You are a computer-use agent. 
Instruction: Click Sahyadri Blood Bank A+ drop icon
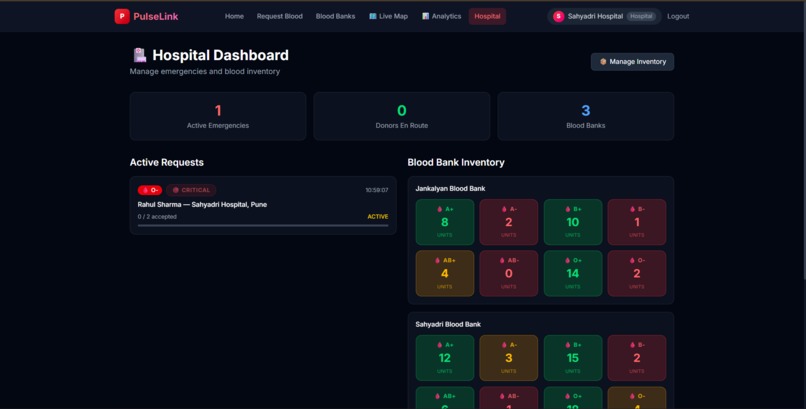point(439,345)
